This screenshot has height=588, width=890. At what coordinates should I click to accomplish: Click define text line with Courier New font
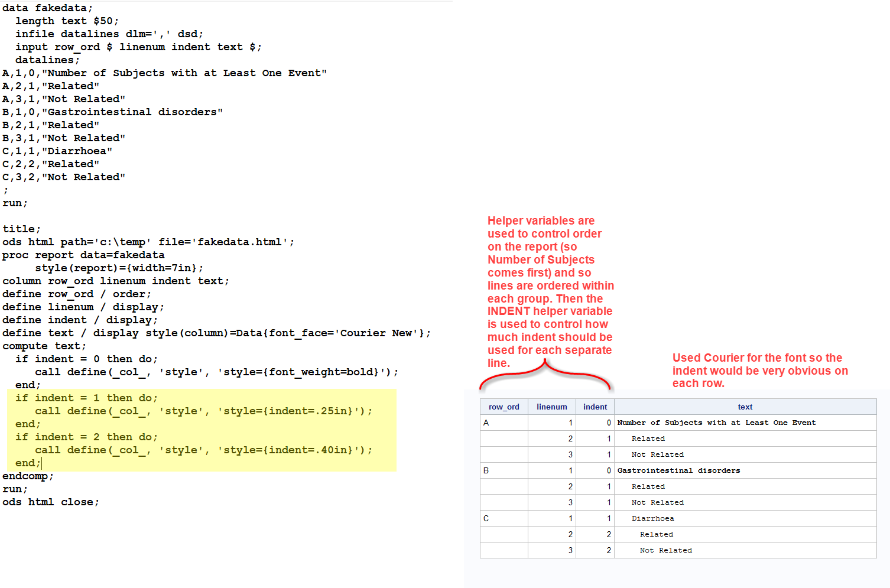[x=217, y=333]
